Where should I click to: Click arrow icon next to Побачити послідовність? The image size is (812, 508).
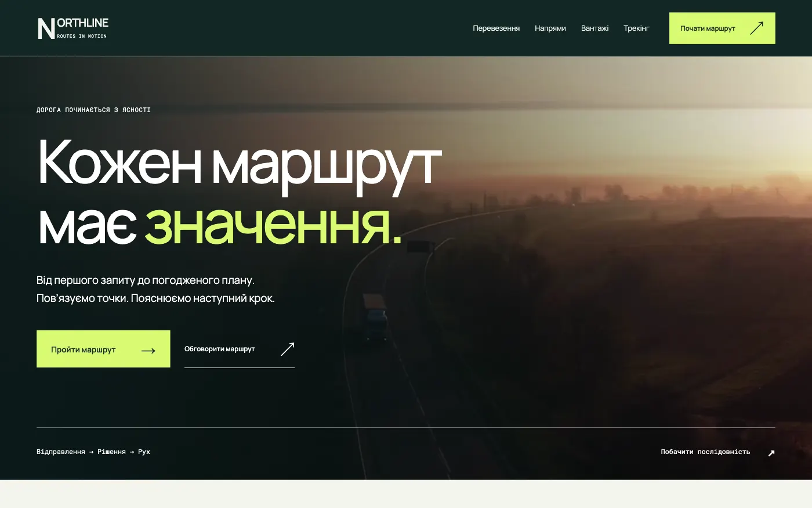coord(771,453)
